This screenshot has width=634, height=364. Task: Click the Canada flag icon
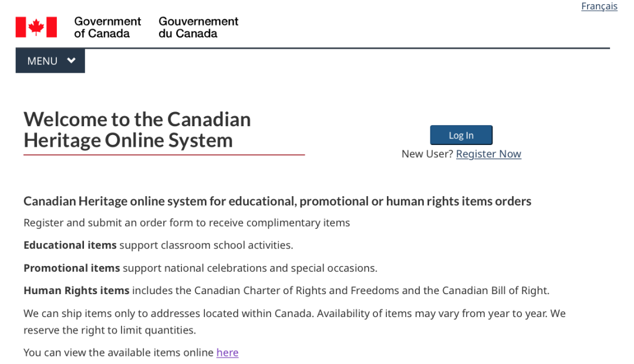point(36,27)
